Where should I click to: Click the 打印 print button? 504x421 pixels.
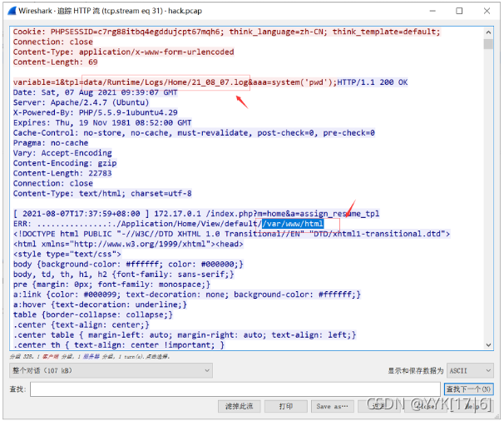coord(286,406)
